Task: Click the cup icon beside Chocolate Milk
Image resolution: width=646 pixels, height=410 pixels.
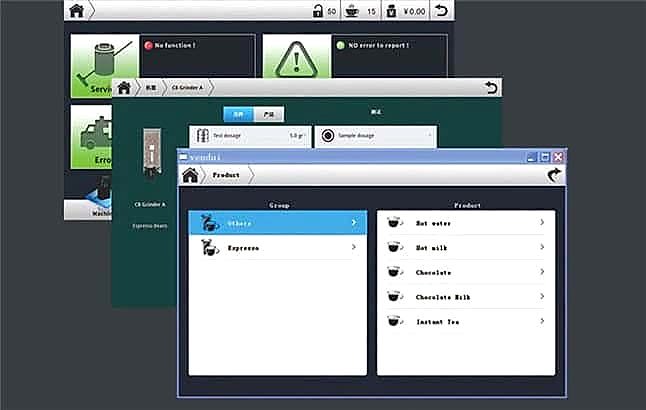Action: click(395, 297)
